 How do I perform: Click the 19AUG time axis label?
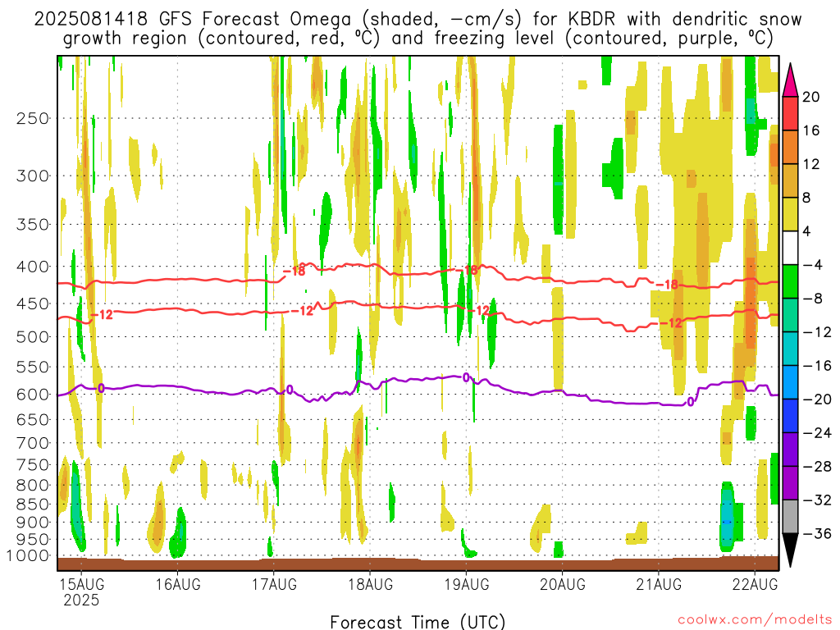pos(467,584)
